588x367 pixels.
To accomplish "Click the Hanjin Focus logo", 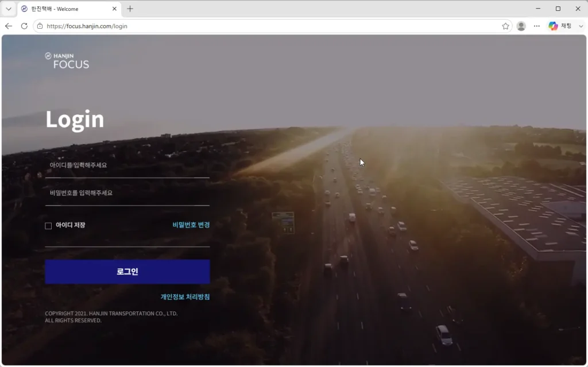I will pos(67,61).
